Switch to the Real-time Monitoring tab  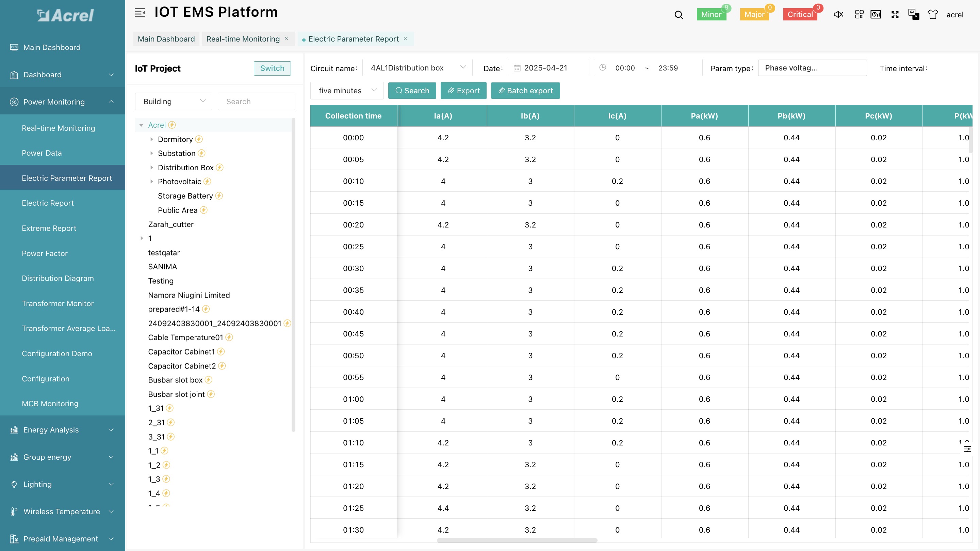point(243,39)
